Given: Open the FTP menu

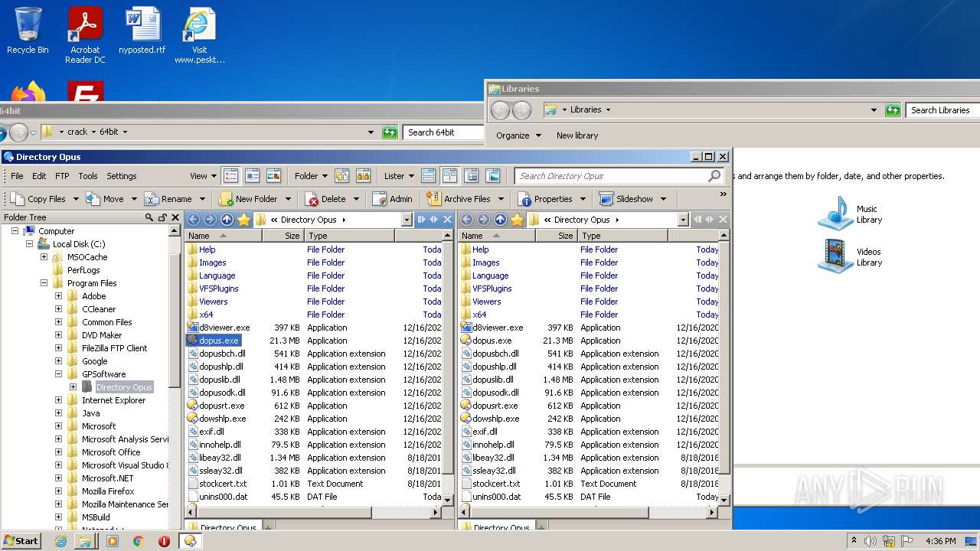Looking at the screenshot, I should 62,176.
